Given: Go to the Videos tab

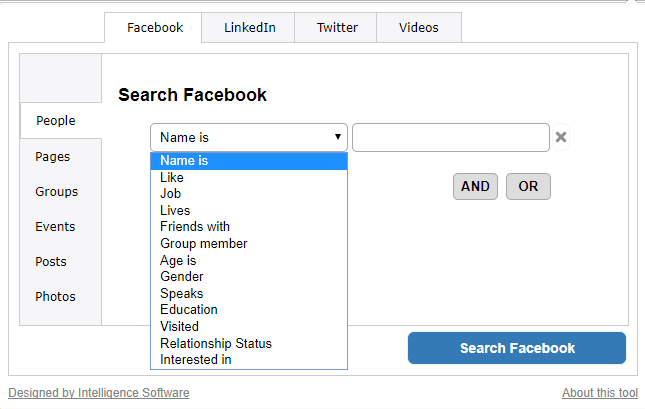Looking at the screenshot, I should pos(419,28).
